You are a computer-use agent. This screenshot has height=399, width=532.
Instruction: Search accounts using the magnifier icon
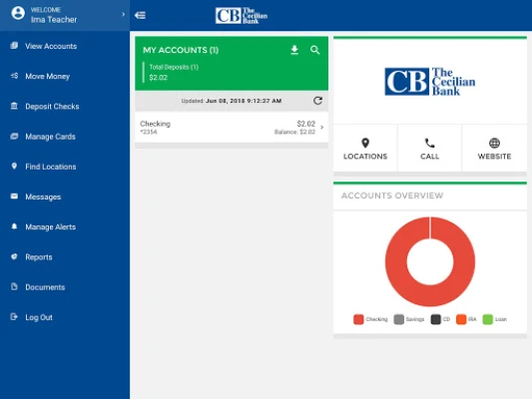click(x=314, y=50)
